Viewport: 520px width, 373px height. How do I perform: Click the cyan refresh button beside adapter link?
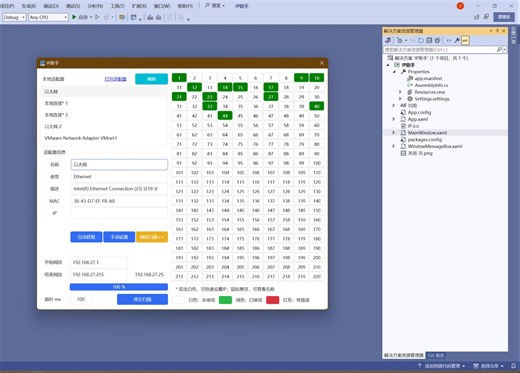pyautogui.click(x=151, y=79)
